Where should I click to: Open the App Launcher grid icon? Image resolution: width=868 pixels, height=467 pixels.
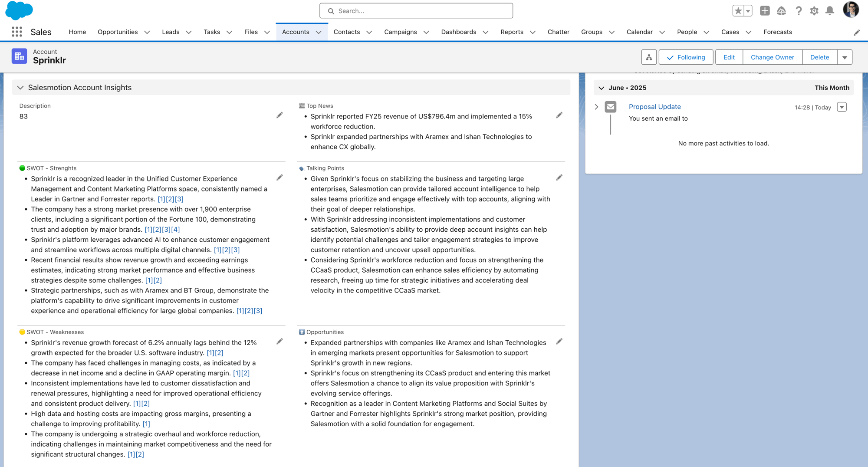[17, 32]
